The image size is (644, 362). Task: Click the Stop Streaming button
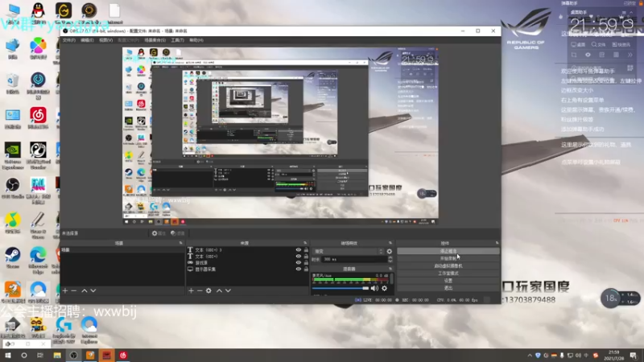[x=448, y=251]
